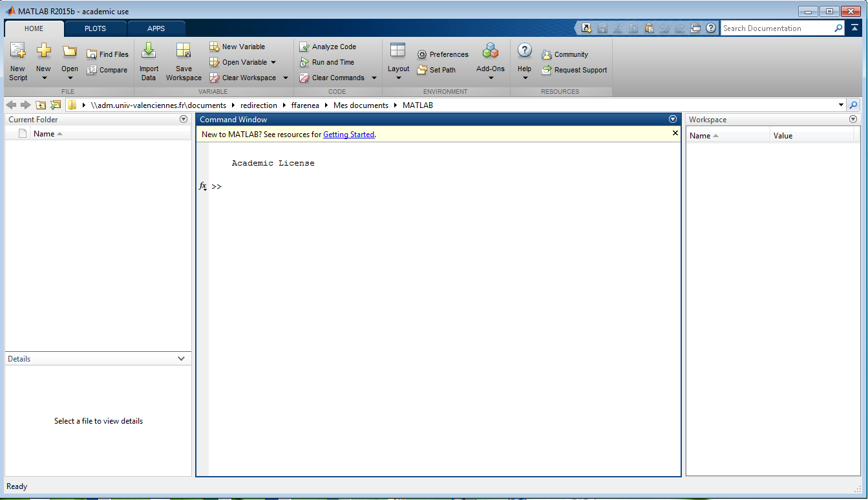
Task: Click Import Data
Action: click(x=149, y=61)
